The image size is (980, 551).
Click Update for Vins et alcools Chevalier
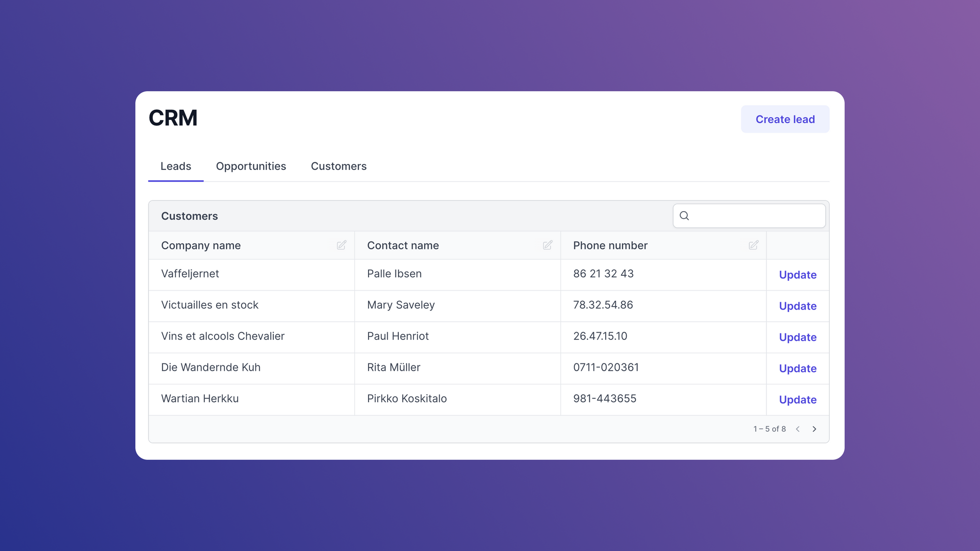pyautogui.click(x=798, y=337)
